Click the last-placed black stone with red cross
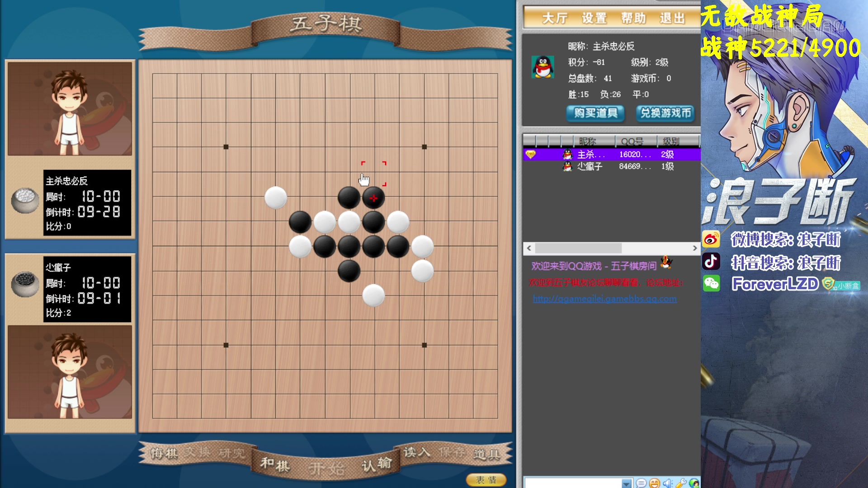Image resolution: width=868 pixels, height=488 pixels. click(373, 197)
